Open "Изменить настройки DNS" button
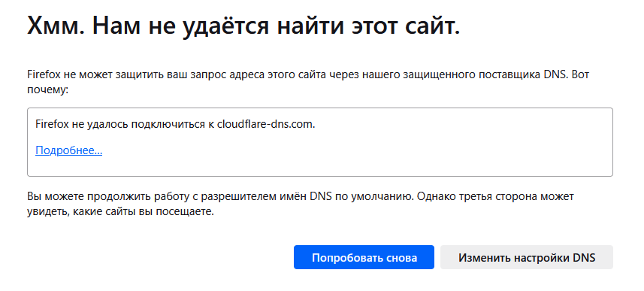The height and width of the screenshot is (291, 644). point(527,257)
